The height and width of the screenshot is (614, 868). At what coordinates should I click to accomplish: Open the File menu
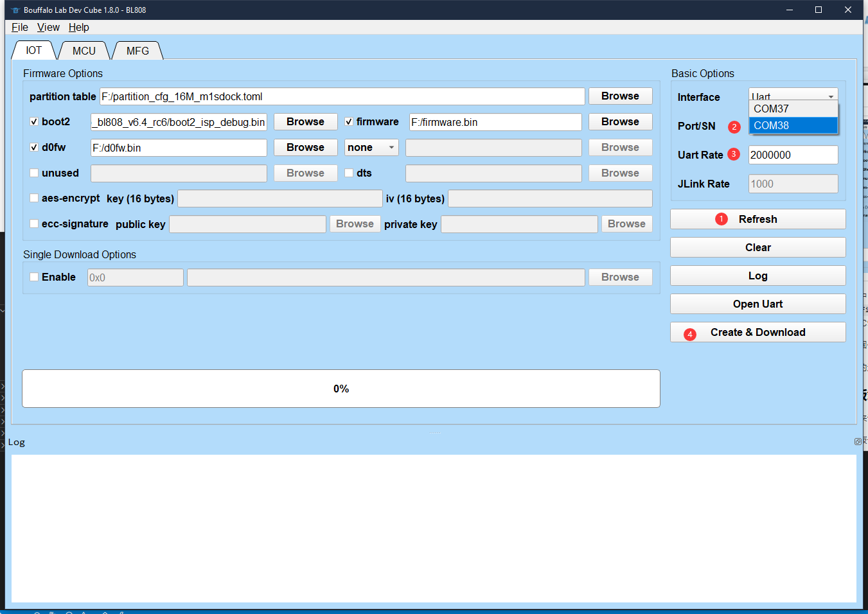[20, 27]
